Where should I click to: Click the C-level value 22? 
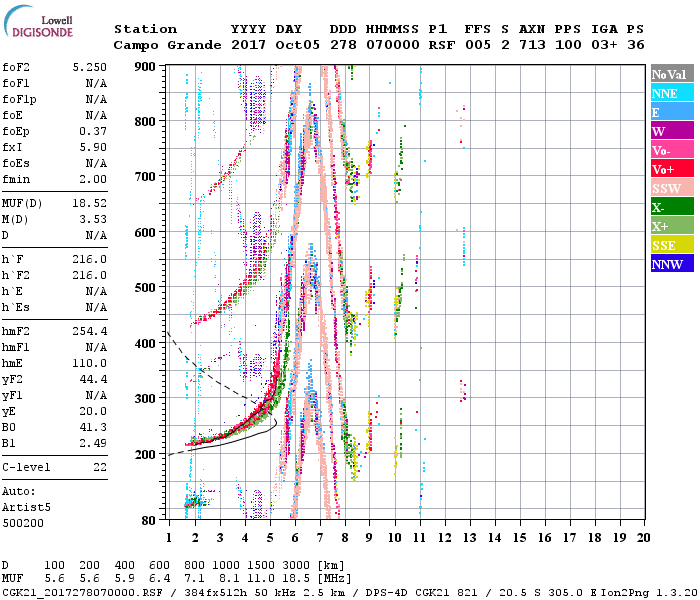pyautogui.click(x=100, y=467)
